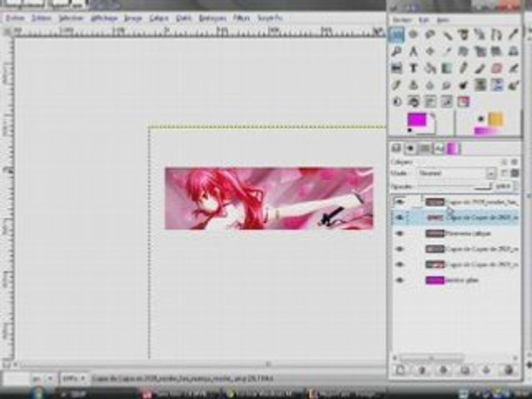Select the Paintbrush tool
The image size is (532, 399).
(480, 68)
